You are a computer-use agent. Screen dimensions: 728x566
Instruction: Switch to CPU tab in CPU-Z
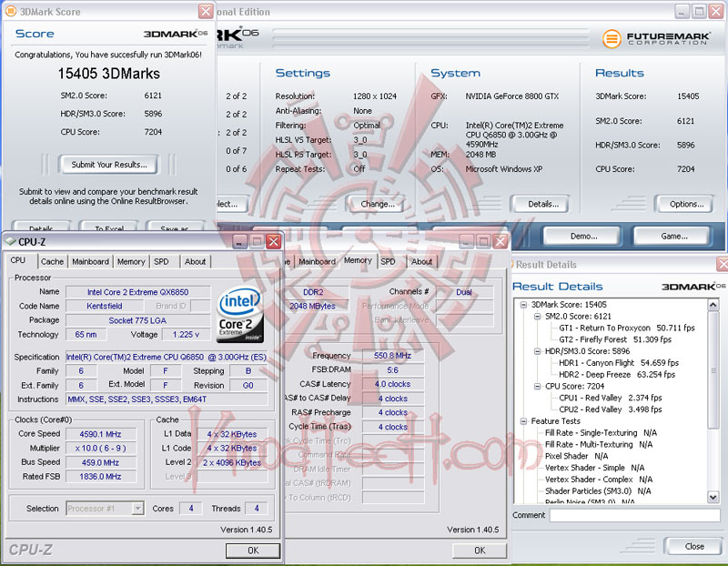coord(18,260)
